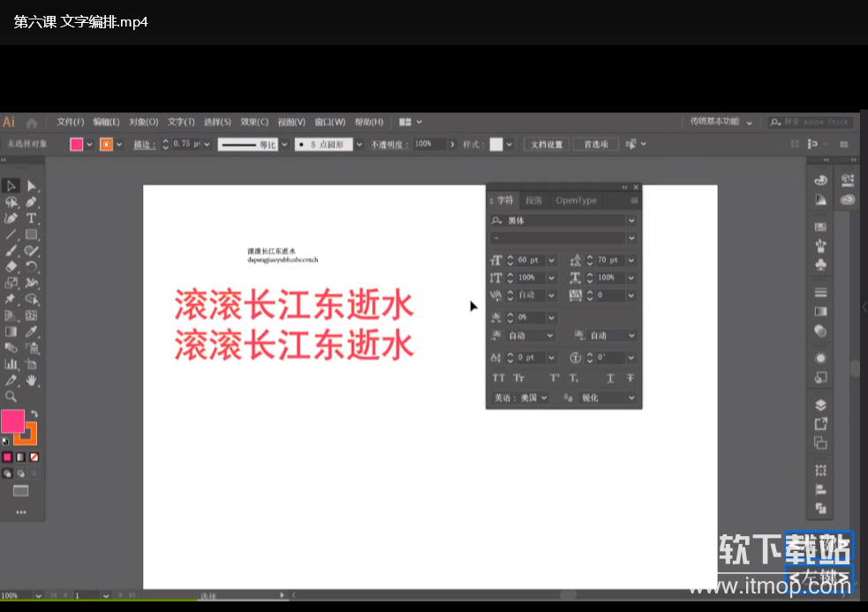The height and width of the screenshot is (612, 868).
Task: Toggle Strikethrough in the Character panel
Action: click(x=630, y=378)
